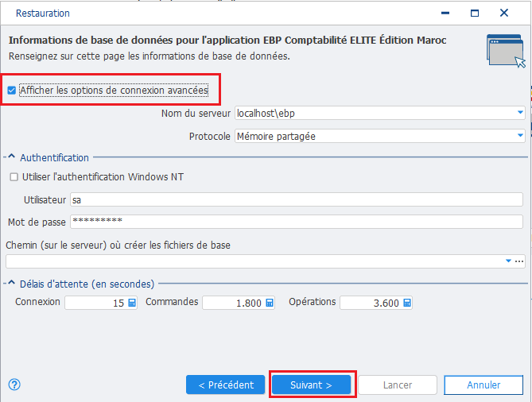
Task: Click the wizard window icon in header
Action: coord(506,51)
